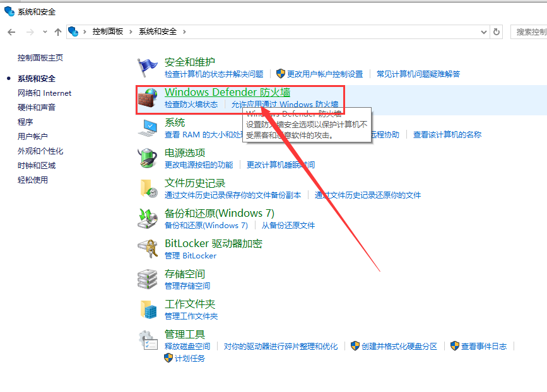
Task: Click the Storage Spaces stacked drives icon
Action: (148, 279)
